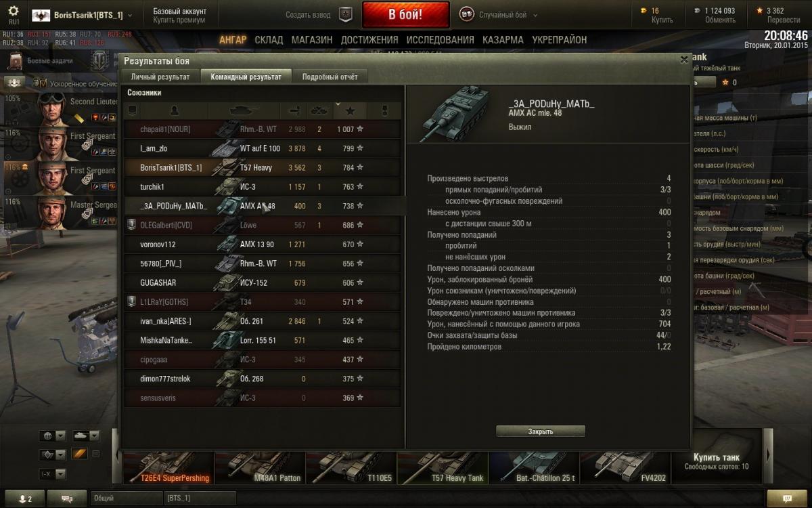Click the Закрыть button

pyautogui.click(x=541, y=431)
